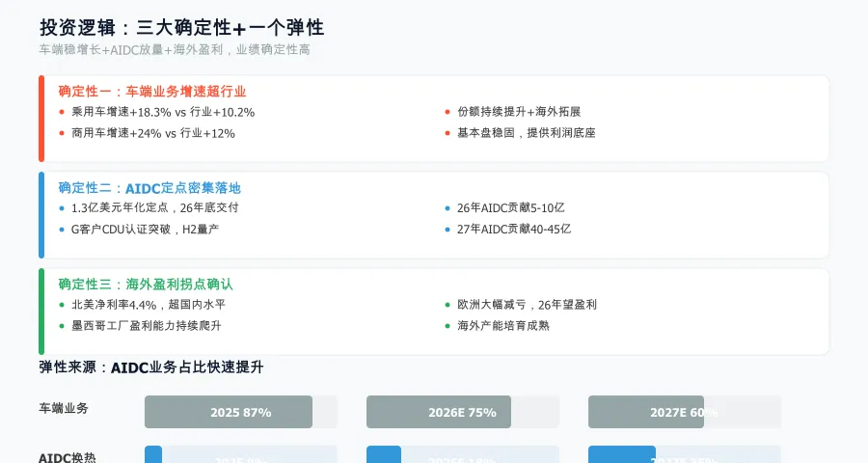Select the bullet 欧洲大幅减亏，26年望盈利
The height and width of the screenshot is (463, 868).
click(x=527, y=305)
